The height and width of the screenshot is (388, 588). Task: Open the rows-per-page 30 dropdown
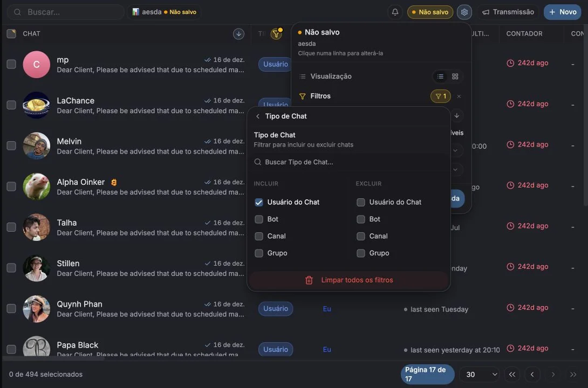479,375
